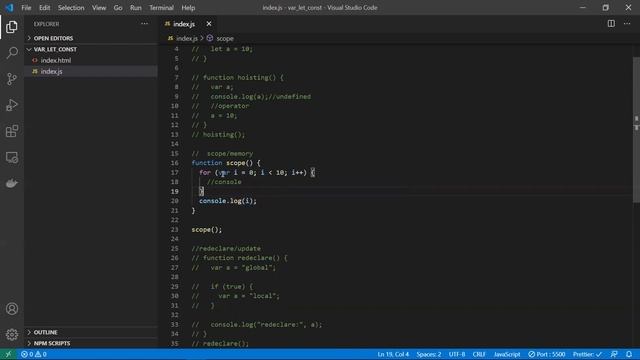Viewport: 640px width, 360px height.
Task: Open the Docker view icon
Action: [x=12, y=183]
